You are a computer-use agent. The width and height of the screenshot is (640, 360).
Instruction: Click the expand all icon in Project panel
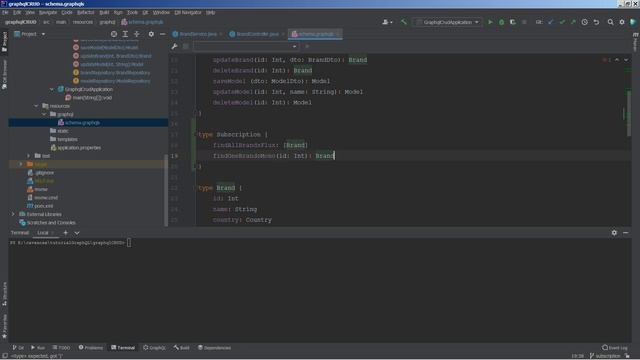click(125, 34)
